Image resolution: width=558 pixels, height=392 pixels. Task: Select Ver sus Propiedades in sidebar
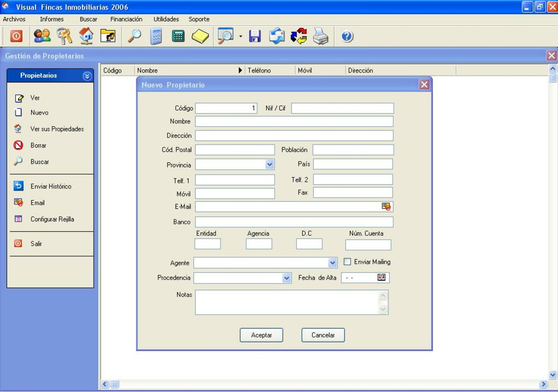[57, 129]
